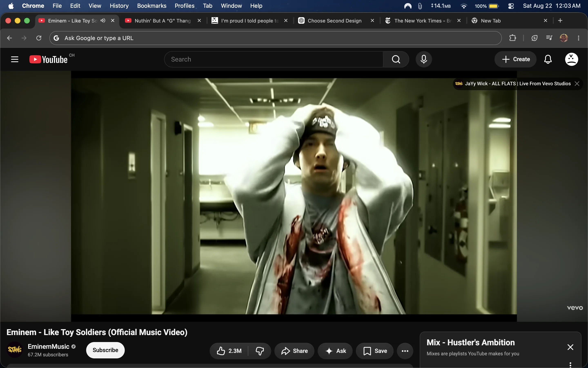Open the Apple menu
Screen dimensions: 588x368
(x=11, y=6)
